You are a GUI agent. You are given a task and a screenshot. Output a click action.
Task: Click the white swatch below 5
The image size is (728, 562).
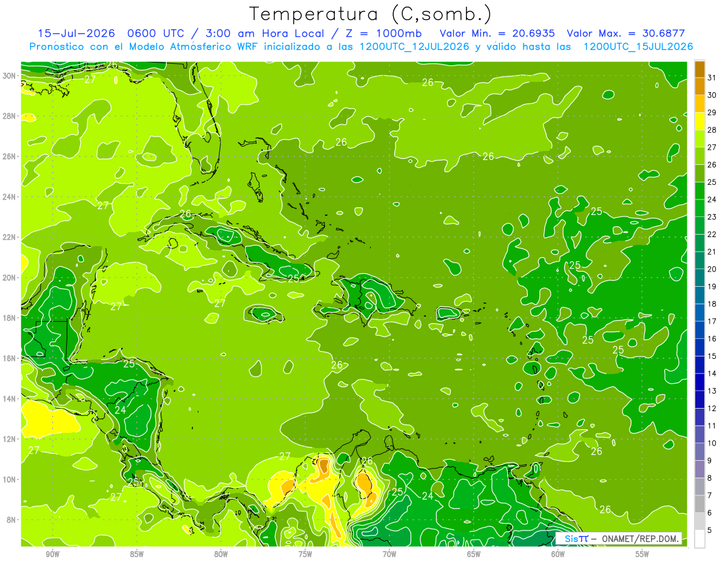699,539
